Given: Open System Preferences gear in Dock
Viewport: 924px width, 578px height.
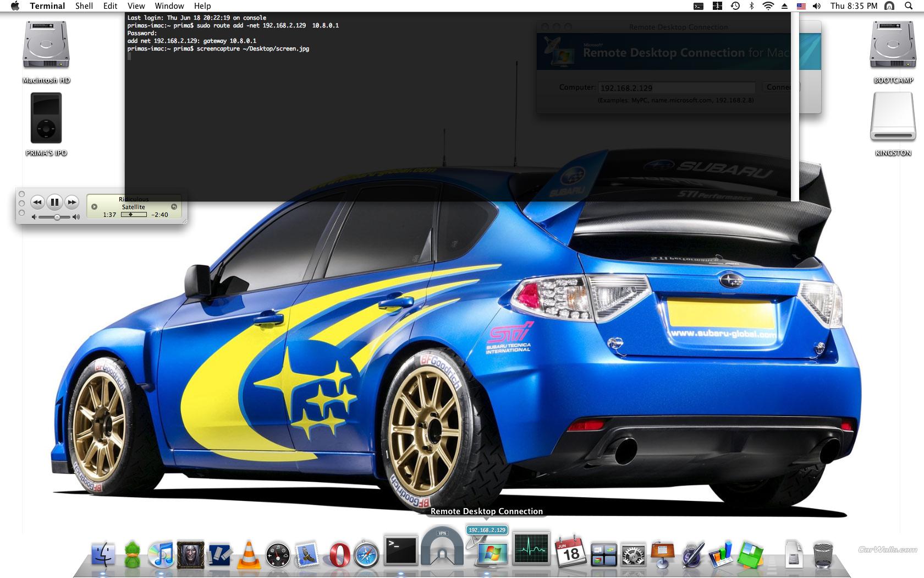Looking at the screenshot, I should coord(633,555).
